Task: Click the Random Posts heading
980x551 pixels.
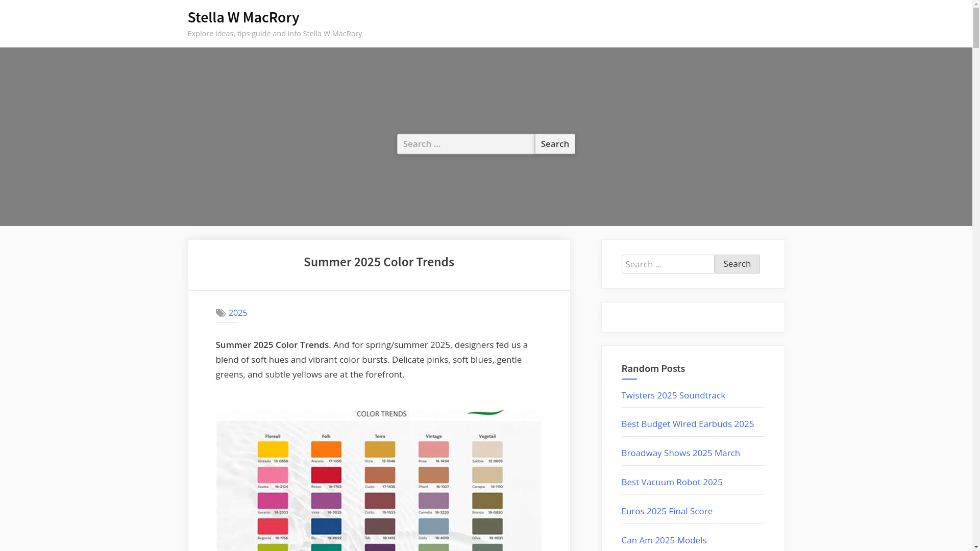Action: pos(653,368)
